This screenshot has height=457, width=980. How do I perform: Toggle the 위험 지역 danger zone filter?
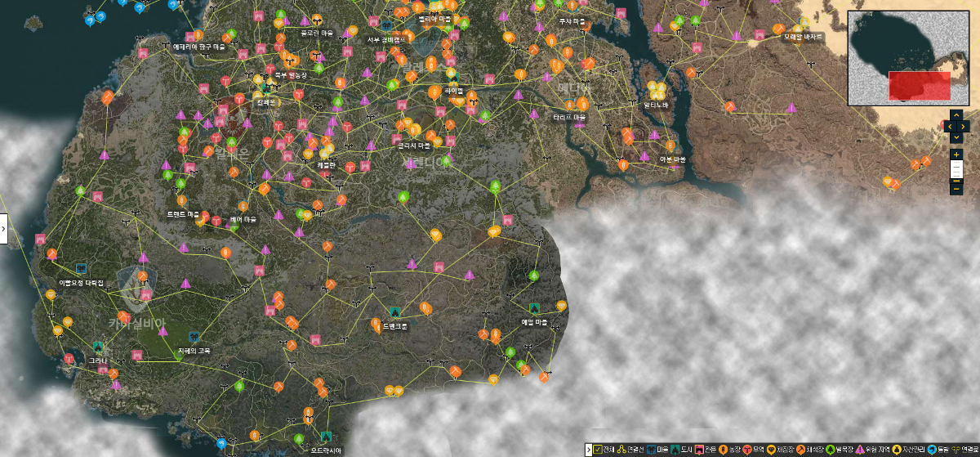pyautogui.click(x=859, y=450)
